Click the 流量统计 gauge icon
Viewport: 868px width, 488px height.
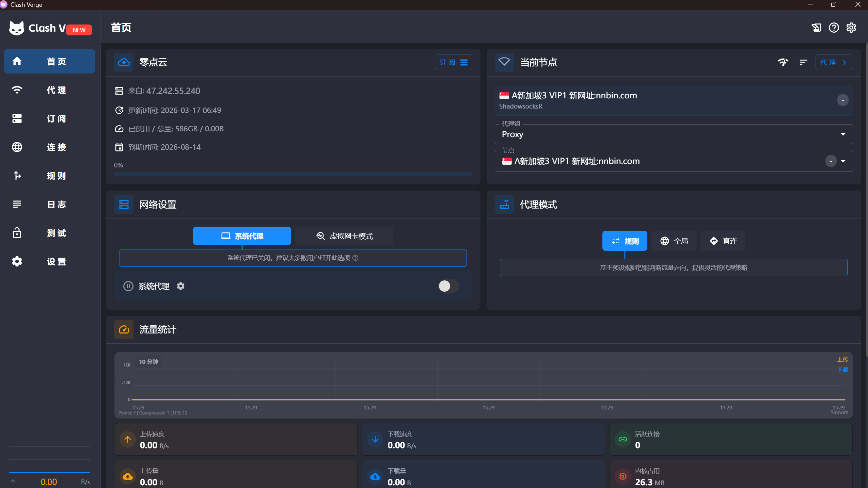coord(124,329)
